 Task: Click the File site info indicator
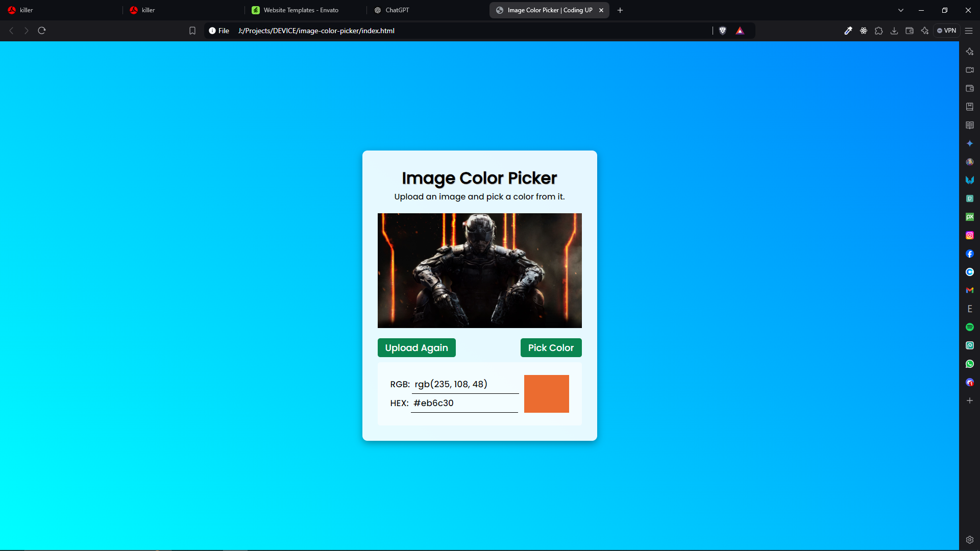coord(219,31)
